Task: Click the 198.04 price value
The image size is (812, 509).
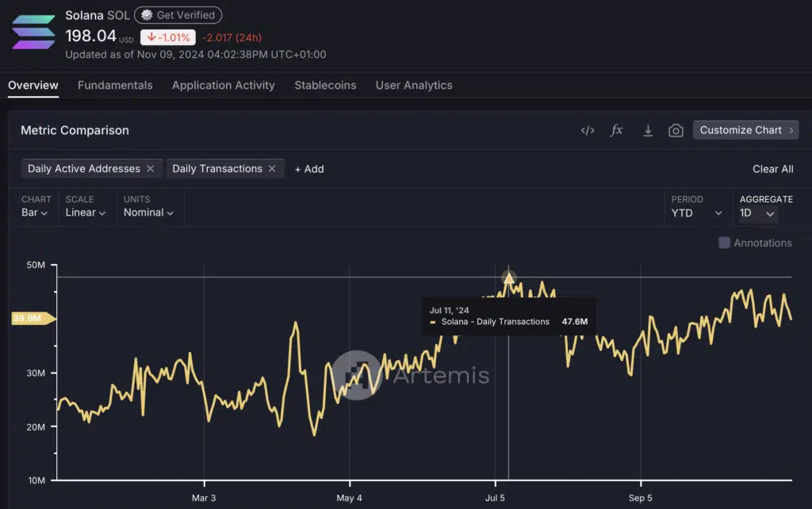Action: pos(90,36)
